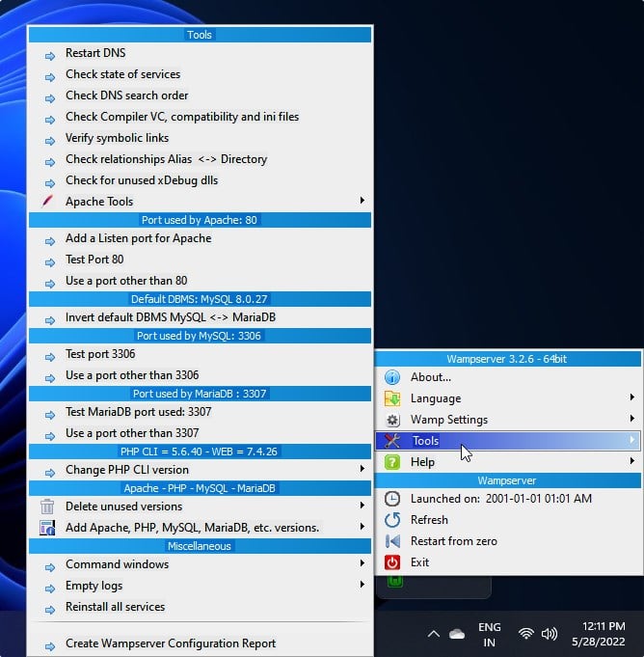Click the arrow icon next to Restart DNS
644x657 pixels.
tap(50, 56)
